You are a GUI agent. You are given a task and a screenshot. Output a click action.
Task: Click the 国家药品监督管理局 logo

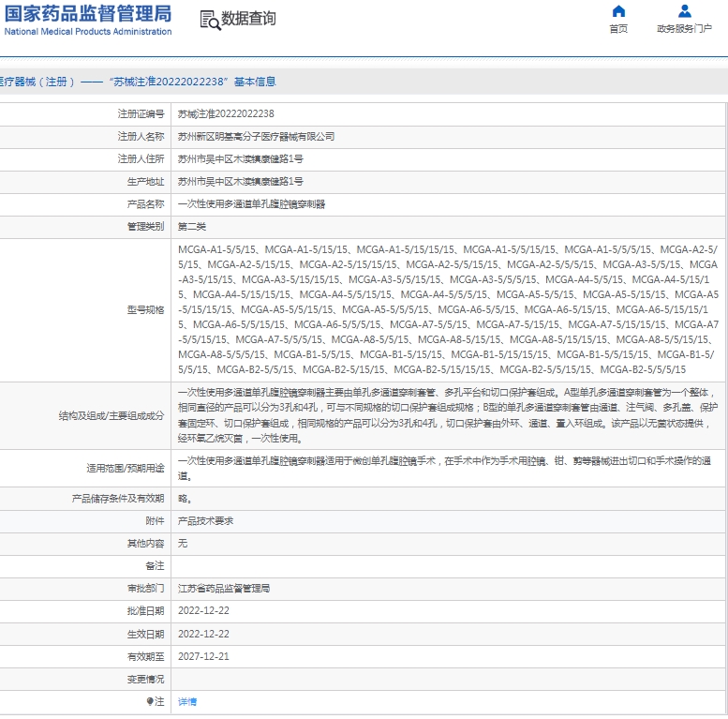click(88, 14)
